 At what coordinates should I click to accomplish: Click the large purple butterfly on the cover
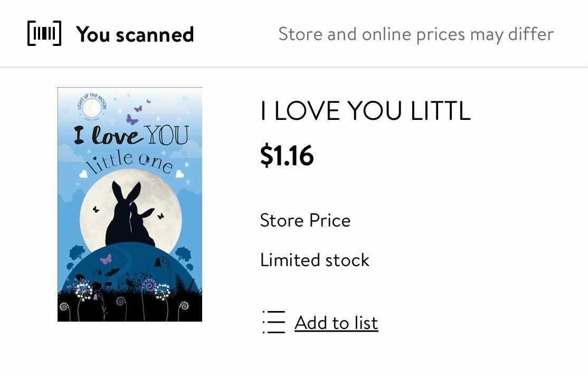pos(131,120)
